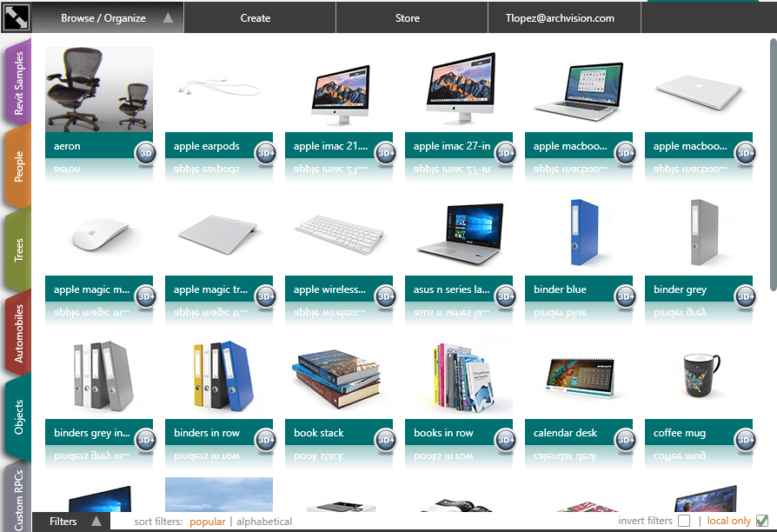This screenshot has height=532, width=777.
Task: Switch to the Objects tab
Action: click(18, 417)
